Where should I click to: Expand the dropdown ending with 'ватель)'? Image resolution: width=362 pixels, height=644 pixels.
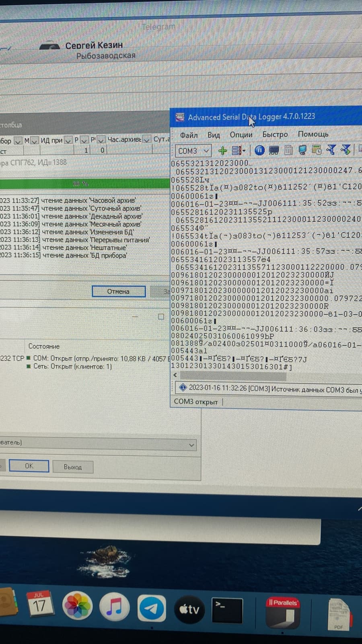(191, 445)
